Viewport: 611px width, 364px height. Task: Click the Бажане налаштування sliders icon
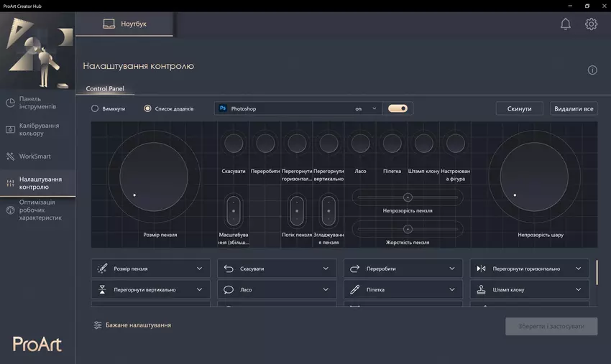pyautogui.click(x=98, y=325)
